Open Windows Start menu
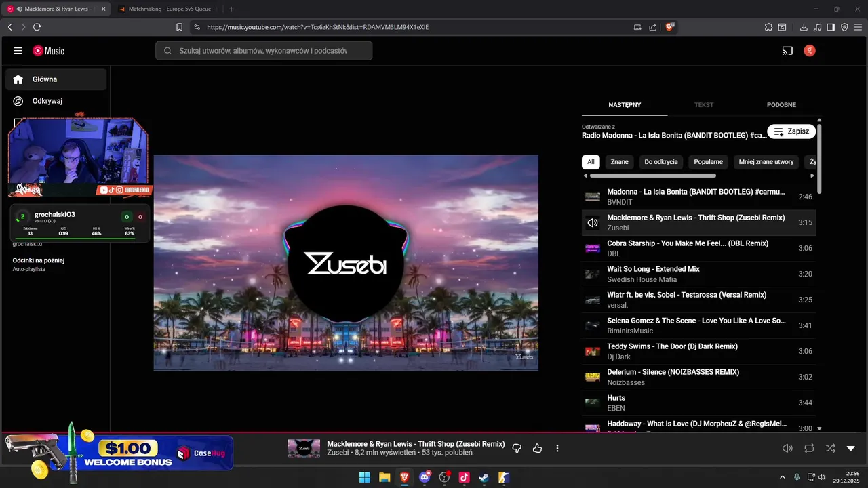868x488 pixels. (364, 477)
